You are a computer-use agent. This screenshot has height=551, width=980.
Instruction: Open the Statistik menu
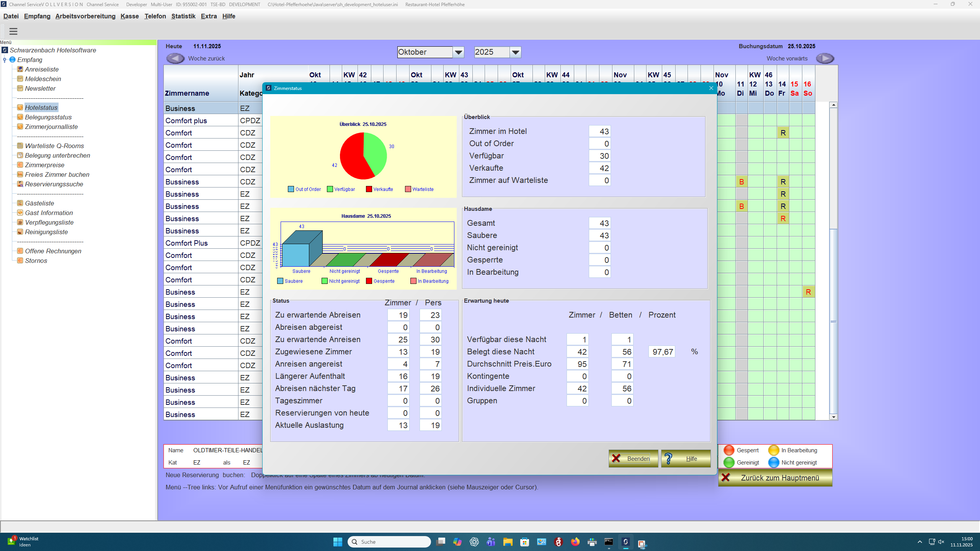184,16
